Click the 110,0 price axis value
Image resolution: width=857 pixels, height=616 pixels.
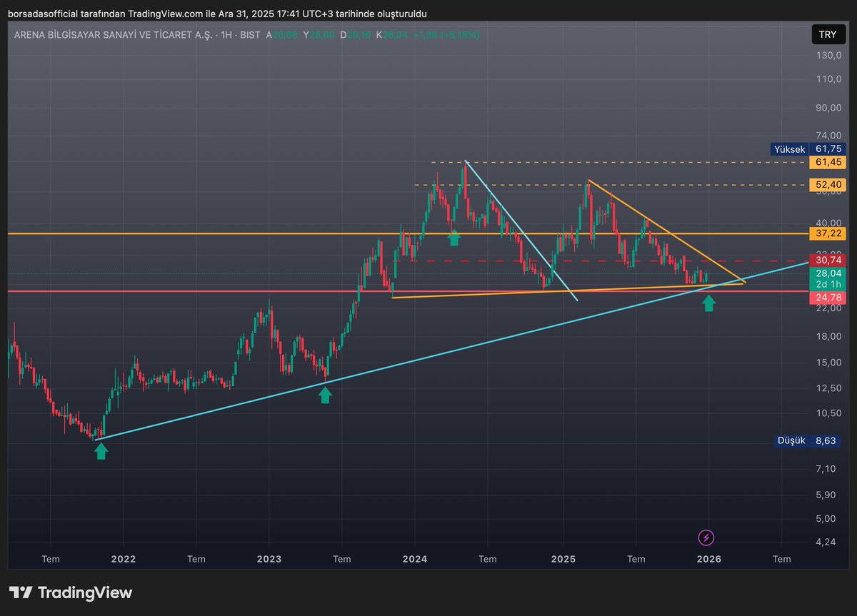click(828, 79)
